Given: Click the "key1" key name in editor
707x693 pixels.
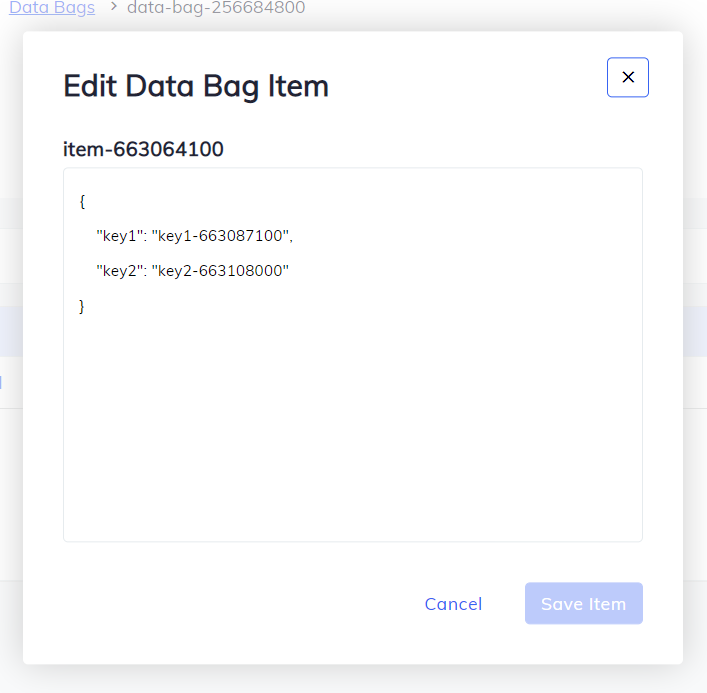Looking at the screenshot, I should 119,236.
